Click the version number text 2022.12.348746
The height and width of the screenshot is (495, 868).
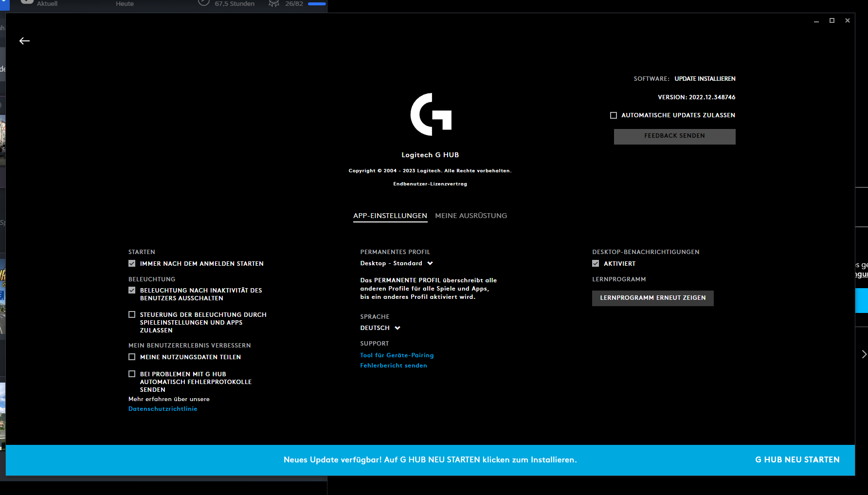(712, 97)
